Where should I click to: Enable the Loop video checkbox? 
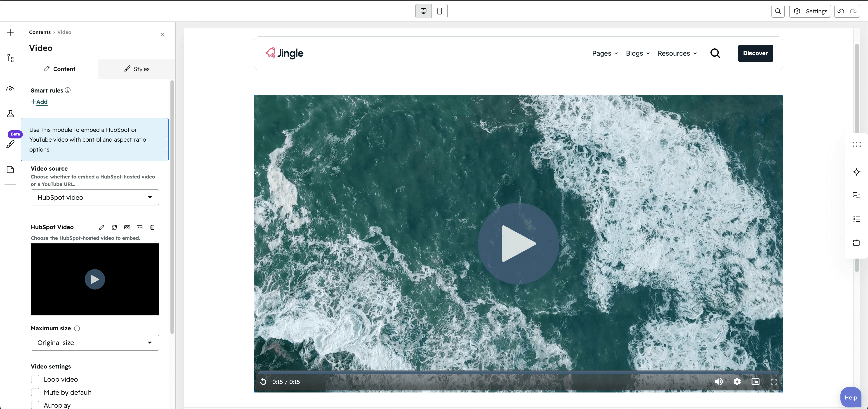point(35,379)
